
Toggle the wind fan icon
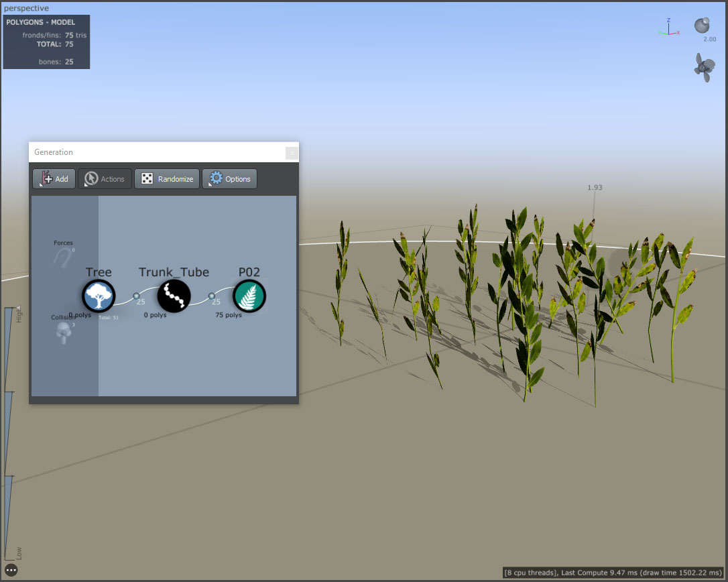pyautogui.click(x=705, y=68)
